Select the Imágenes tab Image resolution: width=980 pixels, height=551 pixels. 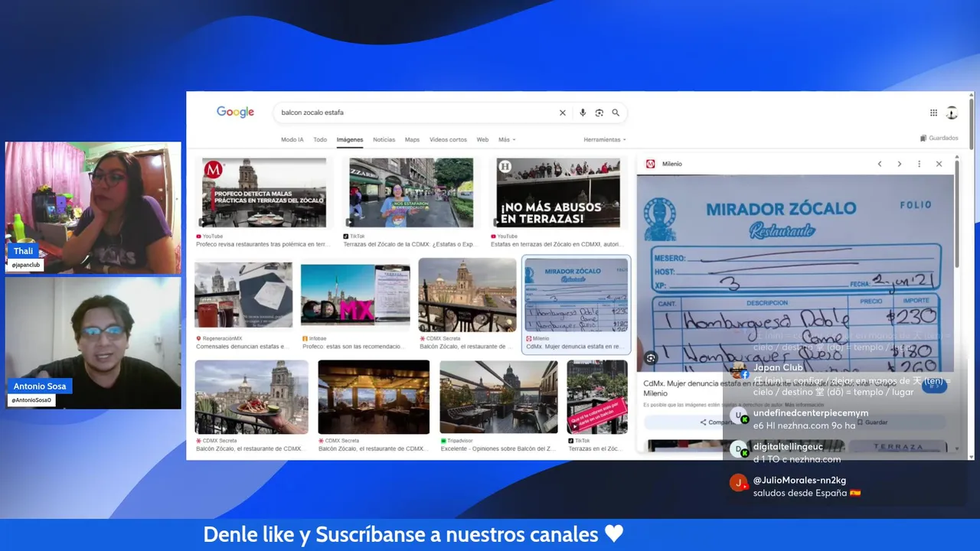click(x=350, y=139)
